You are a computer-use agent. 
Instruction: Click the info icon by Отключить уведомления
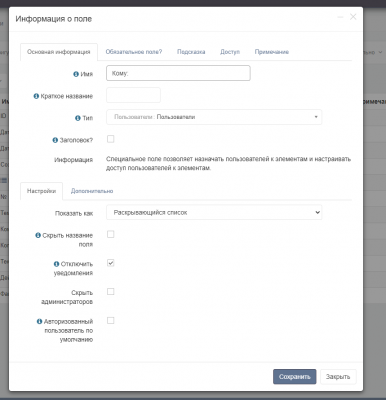tap(56, 264)
